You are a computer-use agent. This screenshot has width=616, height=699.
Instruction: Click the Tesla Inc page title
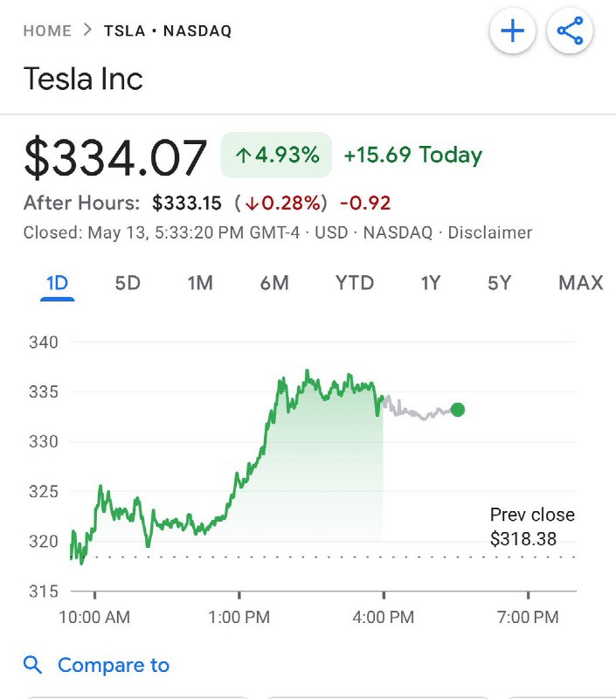(84, 80)
